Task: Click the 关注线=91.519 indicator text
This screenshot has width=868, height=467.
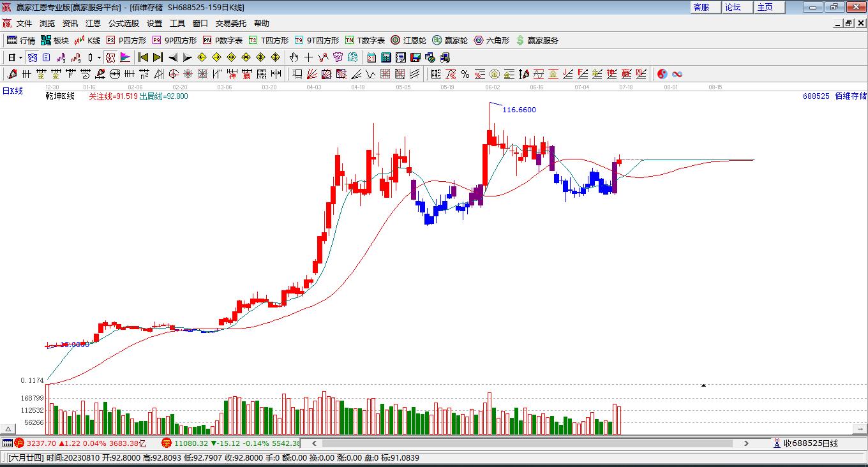Action: (113, 96)
